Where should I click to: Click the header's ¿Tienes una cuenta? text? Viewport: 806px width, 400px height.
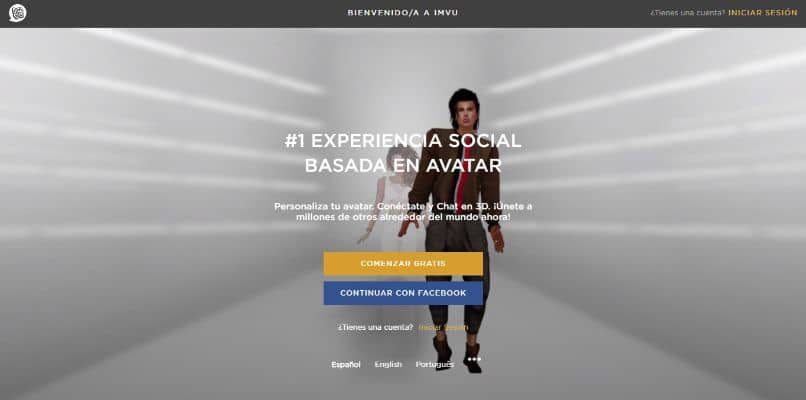[688, 13]
